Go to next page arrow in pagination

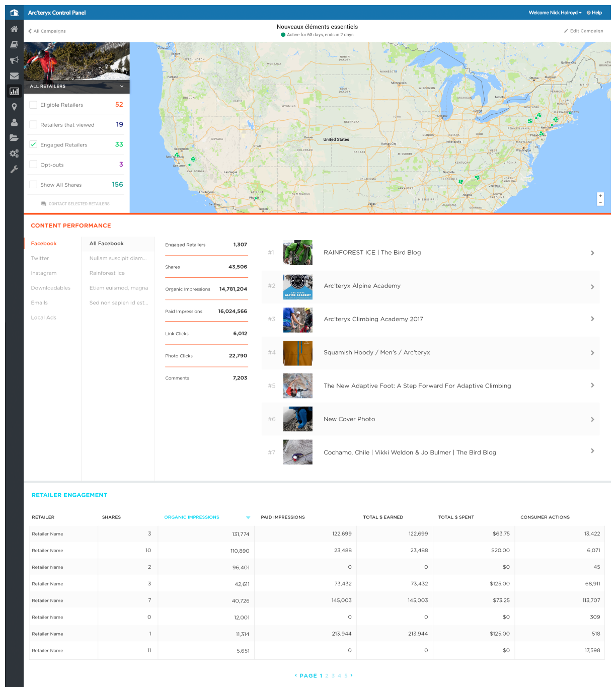351,675
